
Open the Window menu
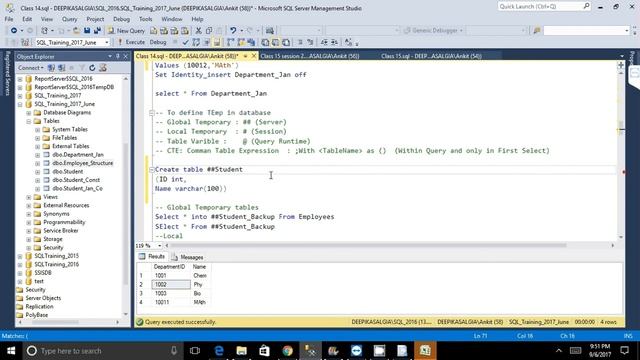point(172,19)
